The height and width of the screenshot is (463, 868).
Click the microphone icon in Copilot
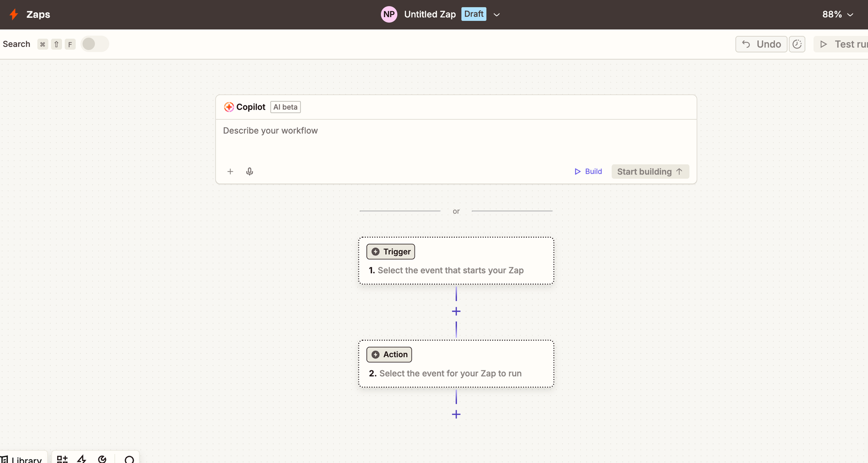coord(250,171)
